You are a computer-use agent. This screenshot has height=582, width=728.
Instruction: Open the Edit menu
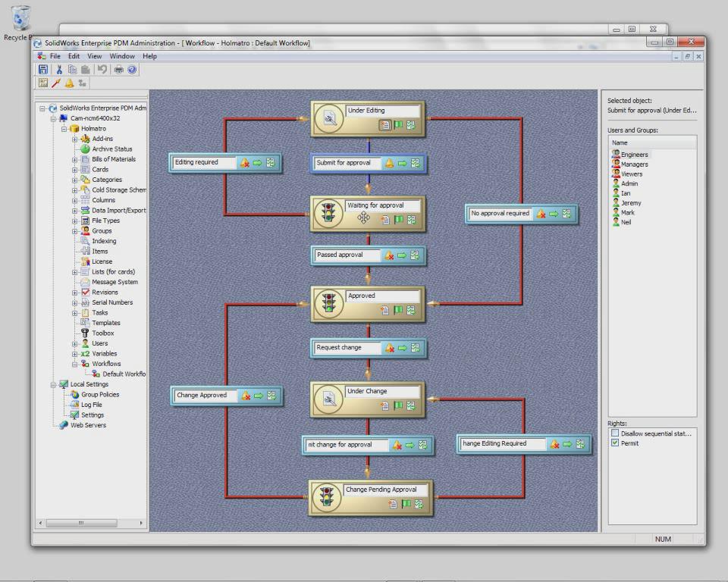tap(74, 56)
